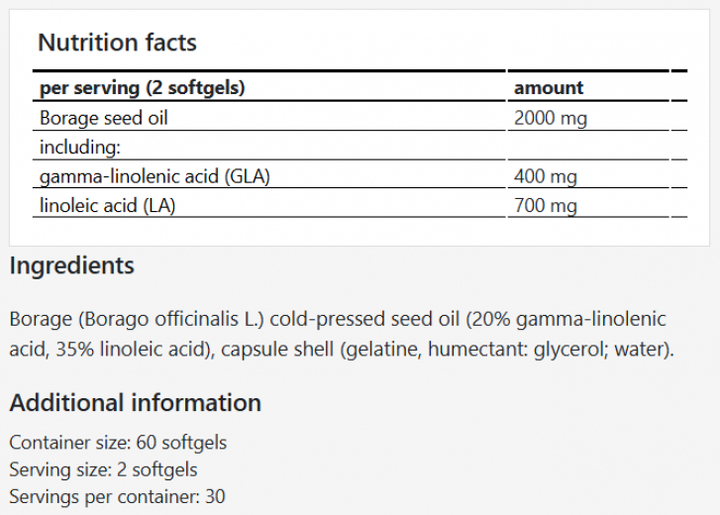Select the gamma-linolenic acid (GLA) row label
This screenshot has height=515, width=720.
155,177
